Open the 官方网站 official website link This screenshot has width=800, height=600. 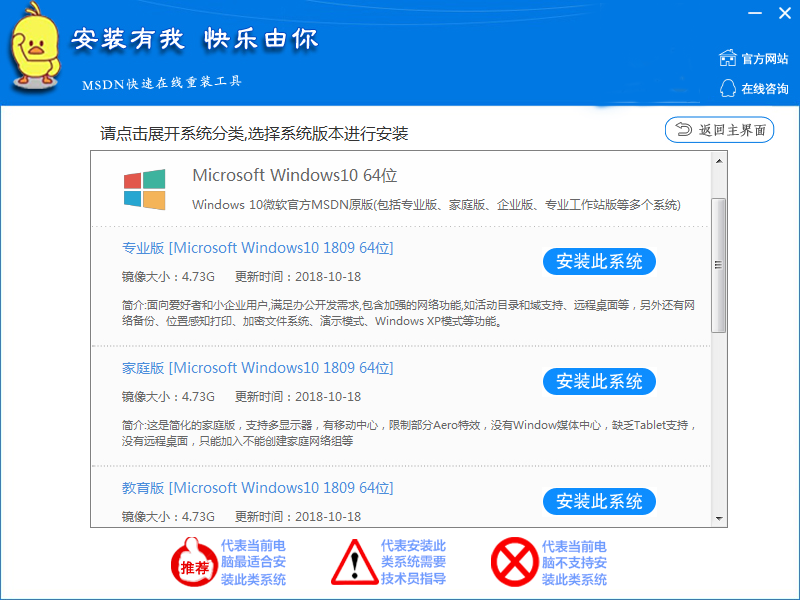764,59
